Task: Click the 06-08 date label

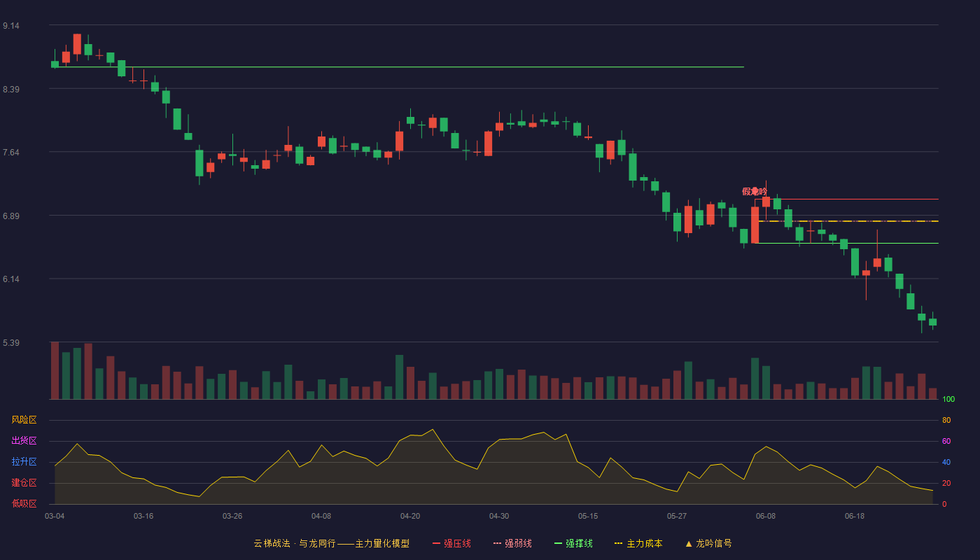Action: (x=766, y=516)
